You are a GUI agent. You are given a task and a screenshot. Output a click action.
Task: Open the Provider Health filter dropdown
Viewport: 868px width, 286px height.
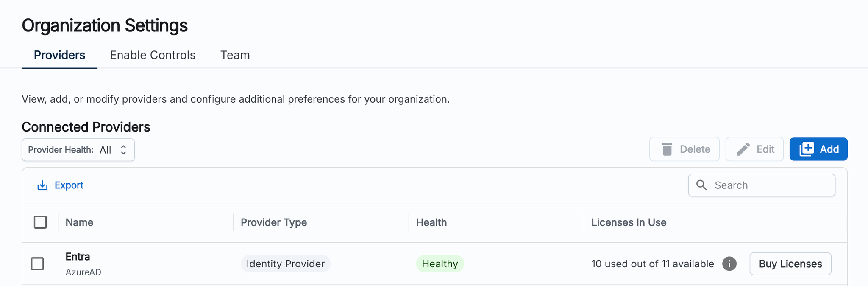click(x=78, y=150)
